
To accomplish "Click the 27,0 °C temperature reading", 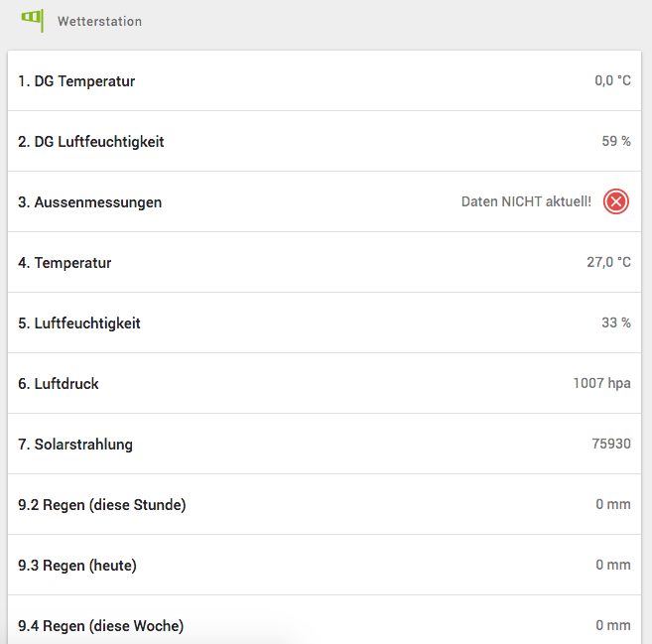I will [608, 263].
